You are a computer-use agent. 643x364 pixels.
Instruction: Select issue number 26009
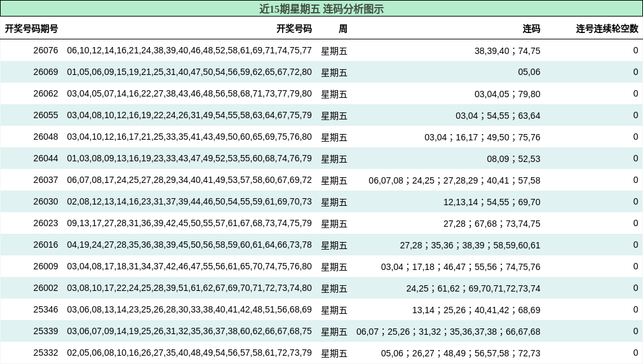pos(46,266)
